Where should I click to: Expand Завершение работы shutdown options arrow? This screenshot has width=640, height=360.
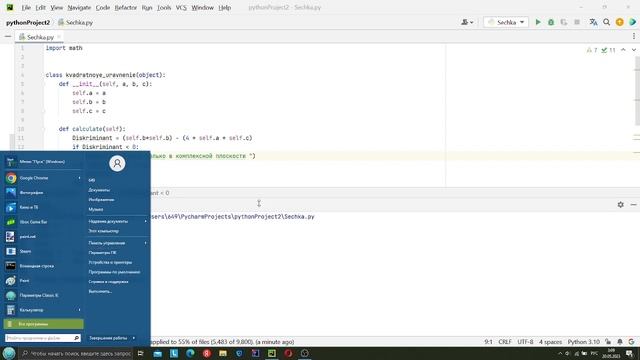tap(133, 338)
